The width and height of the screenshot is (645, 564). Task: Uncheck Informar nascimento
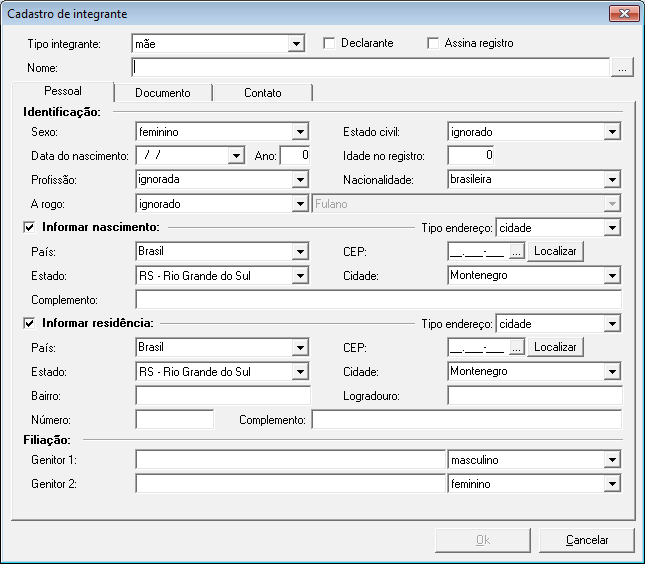29,227
